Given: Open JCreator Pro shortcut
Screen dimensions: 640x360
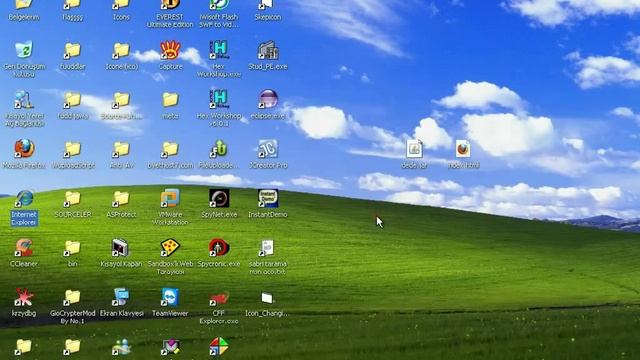Looking at the screenshot, I should 268,149.
